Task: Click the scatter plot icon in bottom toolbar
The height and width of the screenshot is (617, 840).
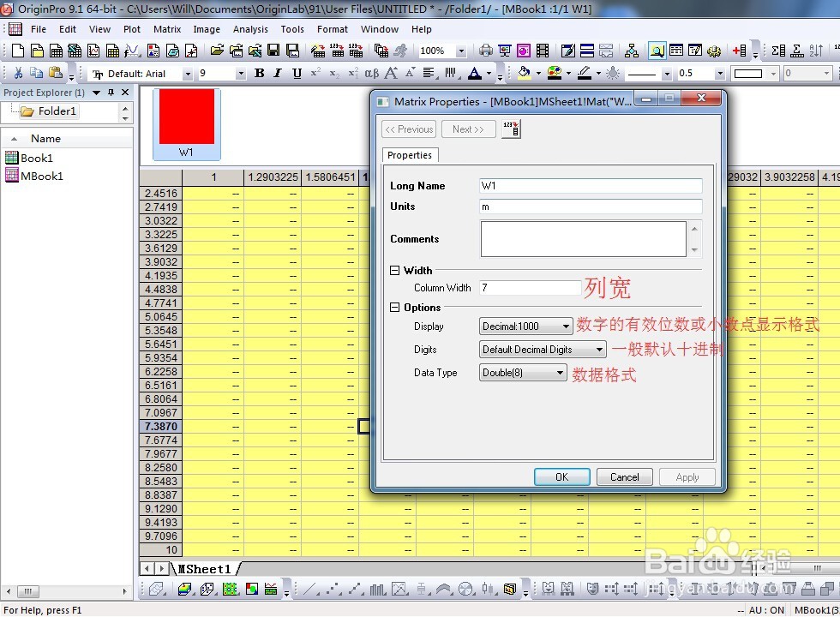Action: (x=333, y=590)
